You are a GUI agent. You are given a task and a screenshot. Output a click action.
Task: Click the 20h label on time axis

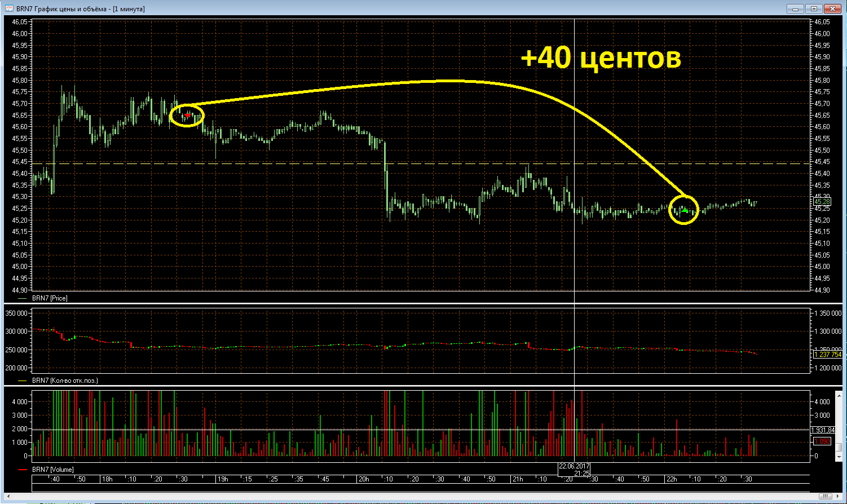(364, 479)
